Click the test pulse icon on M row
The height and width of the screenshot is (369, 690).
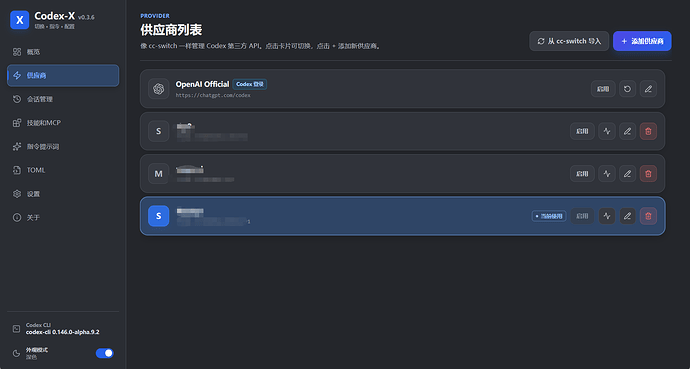coord(607,174)
